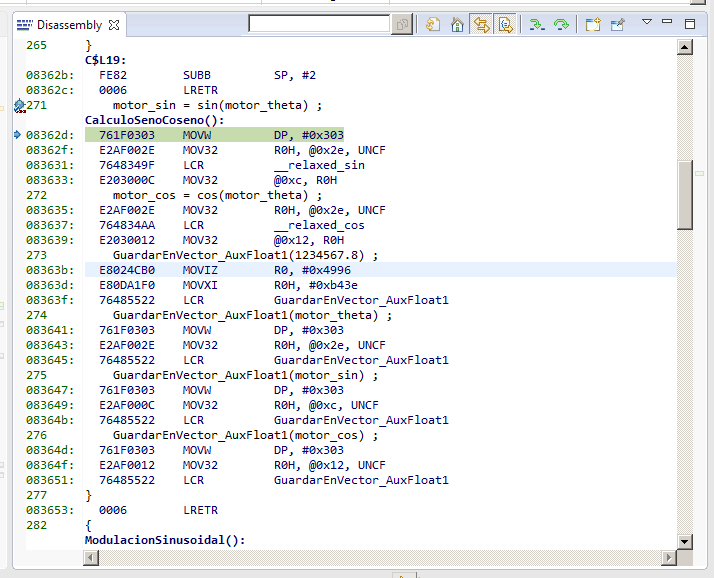Click the function label 'CalculoSenoCoseno():'
The width and height of the screenshot is (714, 578).
coord(155,120)
